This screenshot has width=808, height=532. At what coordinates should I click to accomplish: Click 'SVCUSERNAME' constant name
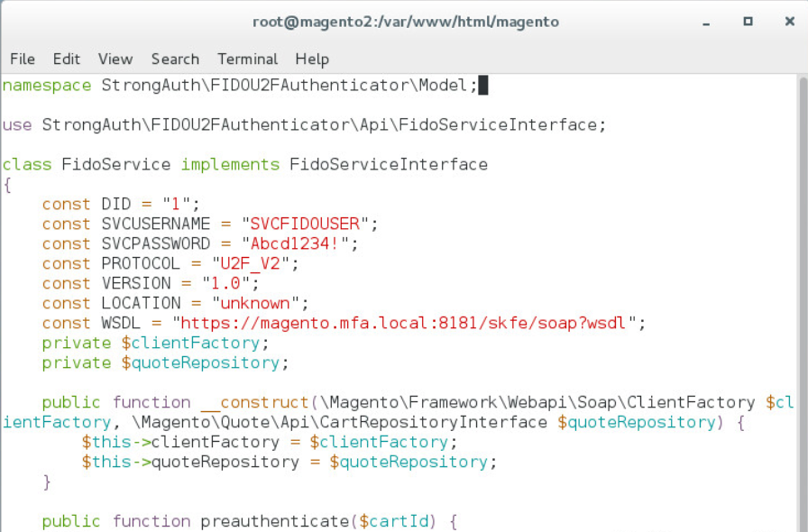[156, 224]
